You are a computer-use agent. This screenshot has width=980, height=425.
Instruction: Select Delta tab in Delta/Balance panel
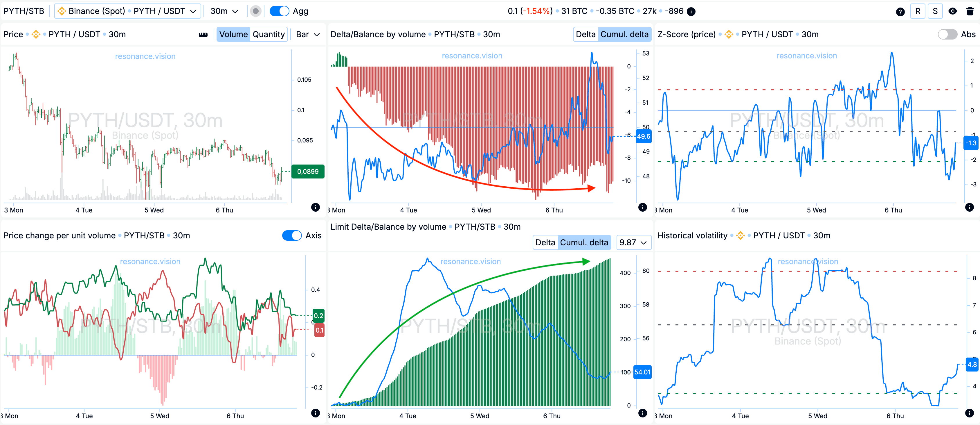click(585, 35)
